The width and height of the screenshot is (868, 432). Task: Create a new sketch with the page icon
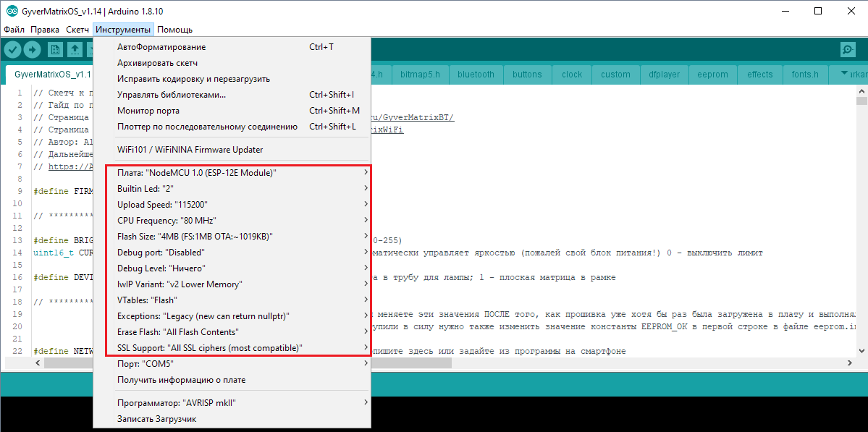coord(55,49)
